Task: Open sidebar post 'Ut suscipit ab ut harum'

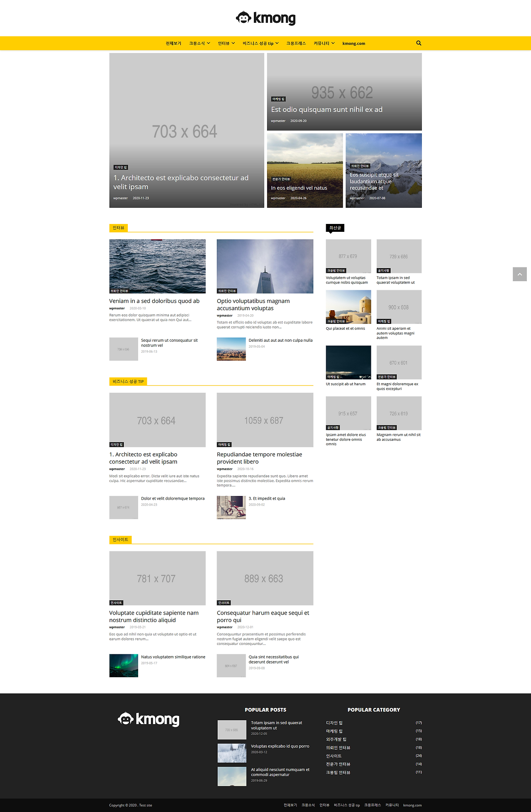Action: click(346, 384)
